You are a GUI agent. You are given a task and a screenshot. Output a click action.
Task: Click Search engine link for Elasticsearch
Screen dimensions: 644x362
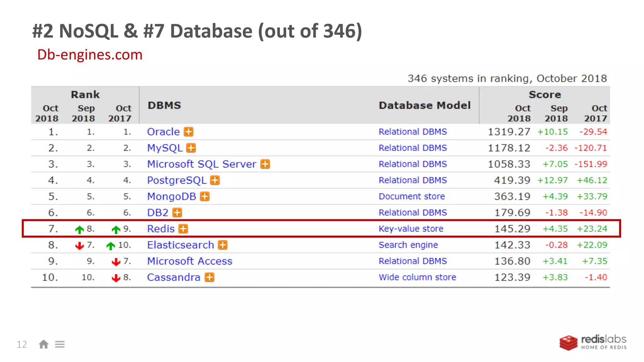408,245
